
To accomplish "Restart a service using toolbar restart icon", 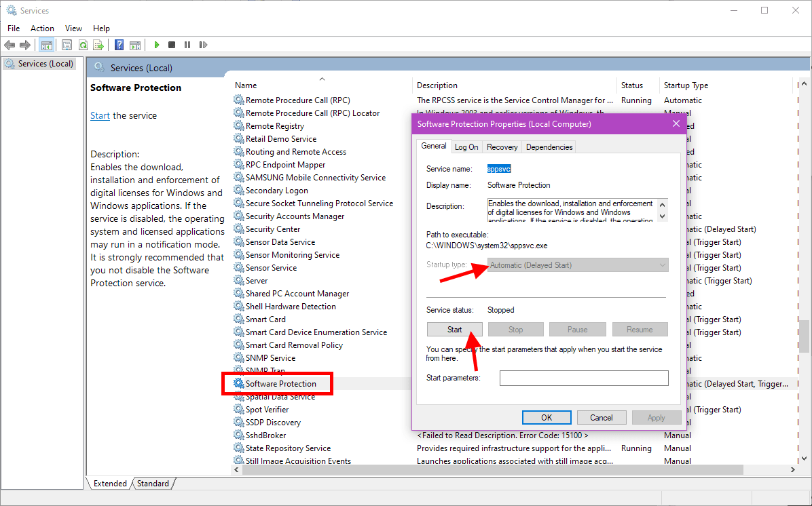I will click(x=202, y=45).
